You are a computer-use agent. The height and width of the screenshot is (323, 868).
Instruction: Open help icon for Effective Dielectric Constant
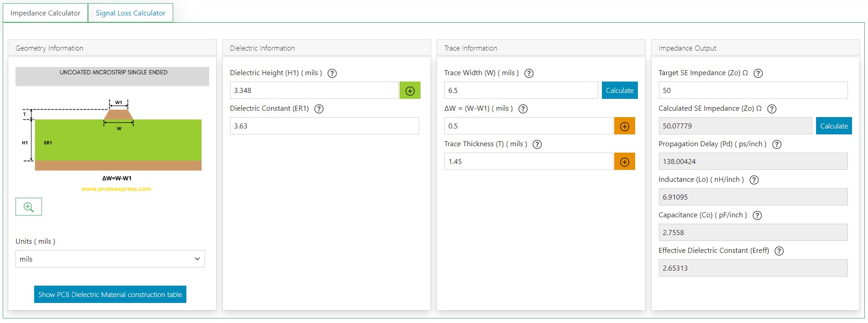779,251
